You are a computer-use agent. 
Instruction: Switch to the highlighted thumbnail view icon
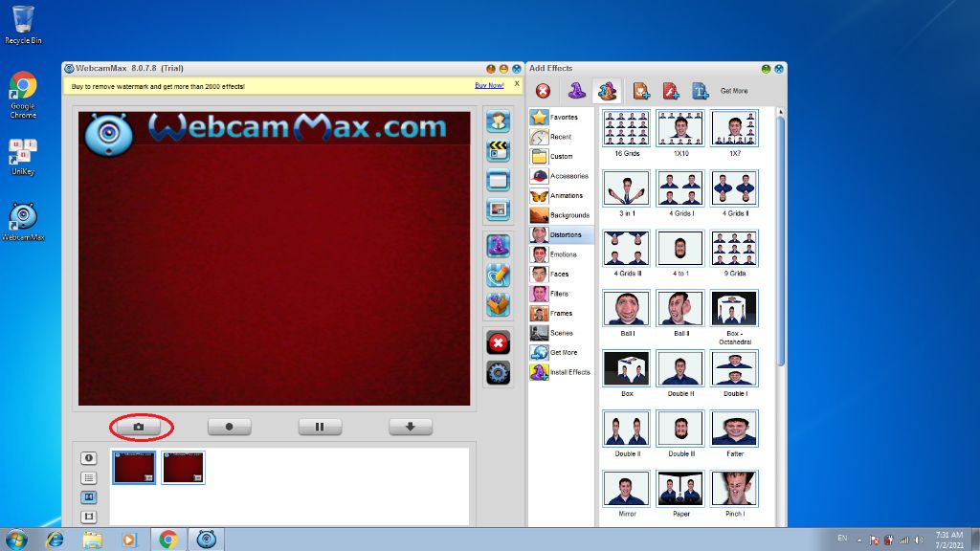tap(89, 497)
